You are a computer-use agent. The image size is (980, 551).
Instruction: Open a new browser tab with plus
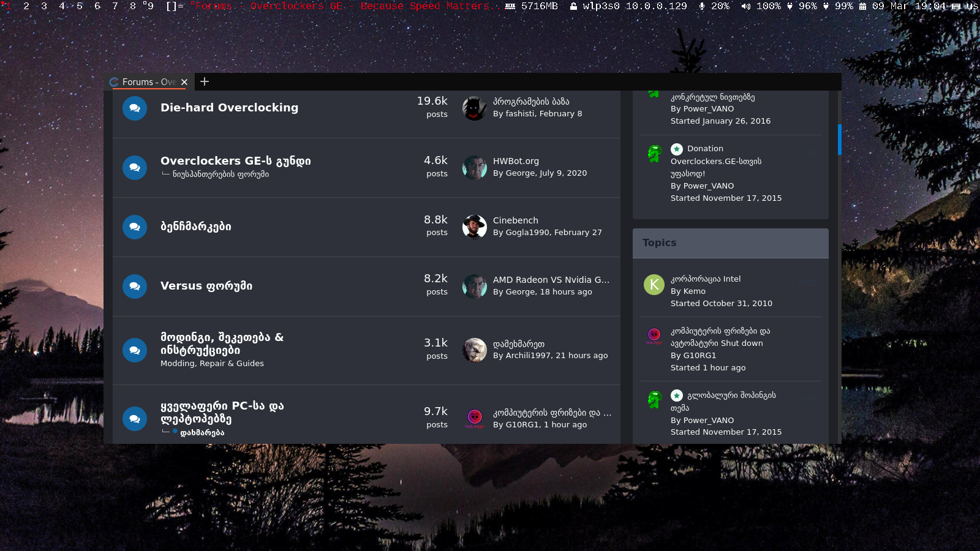[205, 81]
